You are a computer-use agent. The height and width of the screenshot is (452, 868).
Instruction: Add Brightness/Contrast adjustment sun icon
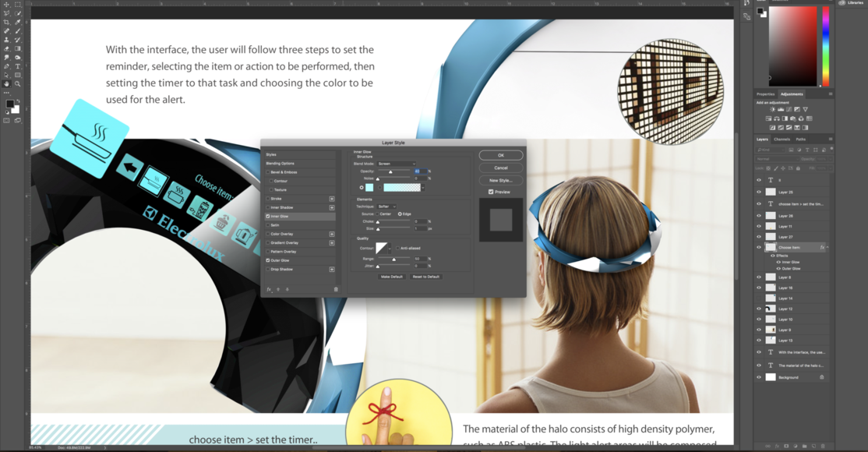(x=772, y=109)
